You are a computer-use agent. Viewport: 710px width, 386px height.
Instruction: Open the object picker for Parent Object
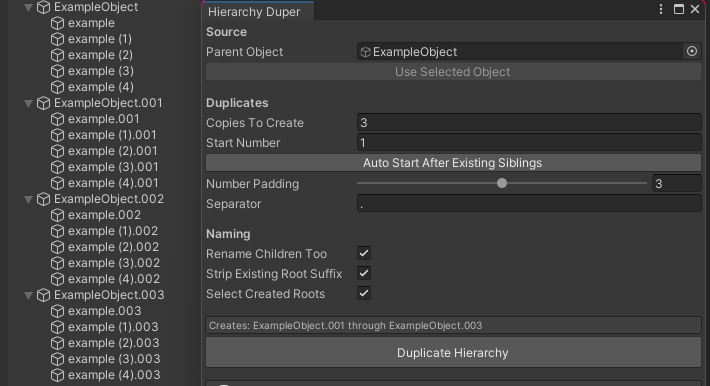(692, 52)
